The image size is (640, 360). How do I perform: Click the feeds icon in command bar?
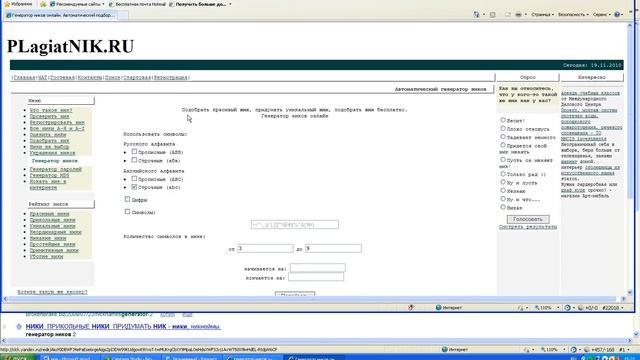coord(493,14)
